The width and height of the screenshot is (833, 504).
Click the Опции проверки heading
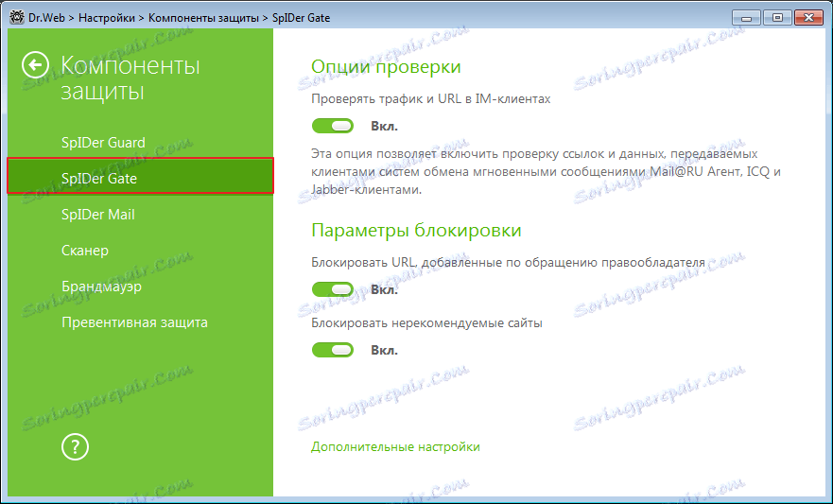[x=386, y=67]
